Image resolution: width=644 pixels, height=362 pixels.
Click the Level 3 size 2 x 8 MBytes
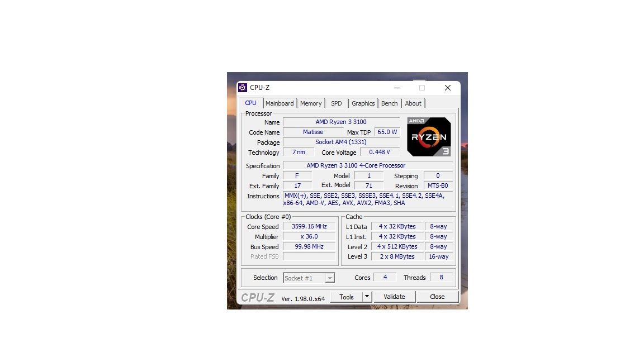pyautogui.click(x=397, y=256)
